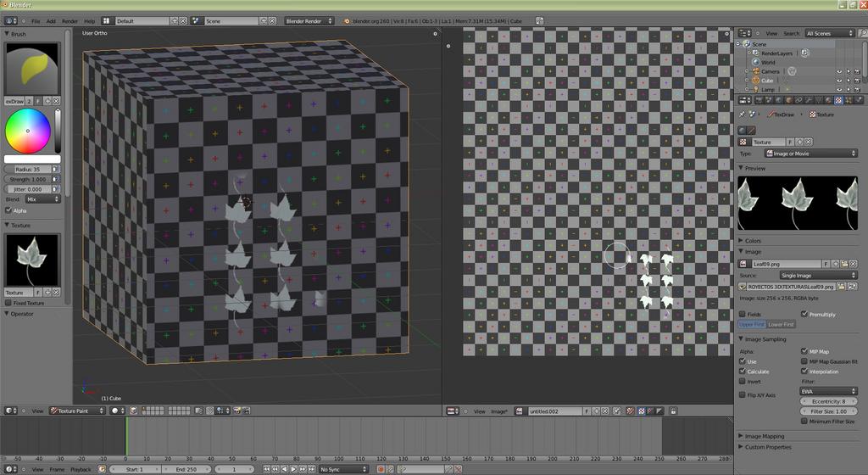This screenshot has width=868, height=475.
Task: Toggle Camera visibility eye in outliner
Action: 839,71
